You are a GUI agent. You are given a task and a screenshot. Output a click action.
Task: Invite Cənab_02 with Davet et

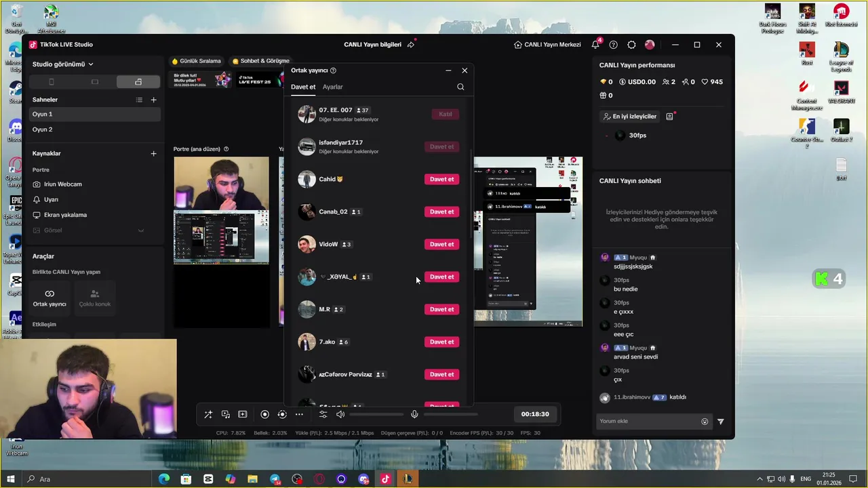[x=441, y=211]
